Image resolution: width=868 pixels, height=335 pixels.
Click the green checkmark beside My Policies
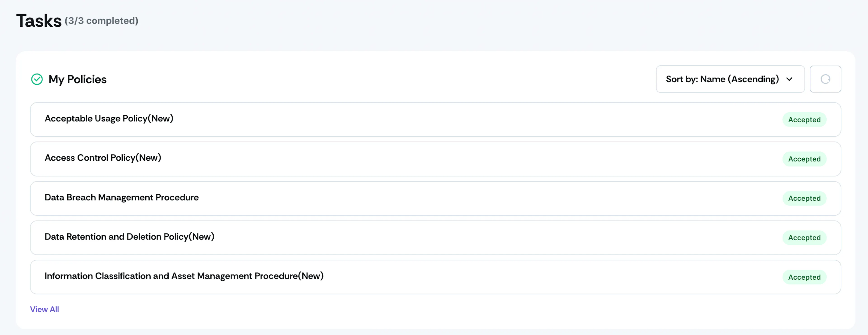[x=37, y=80]
